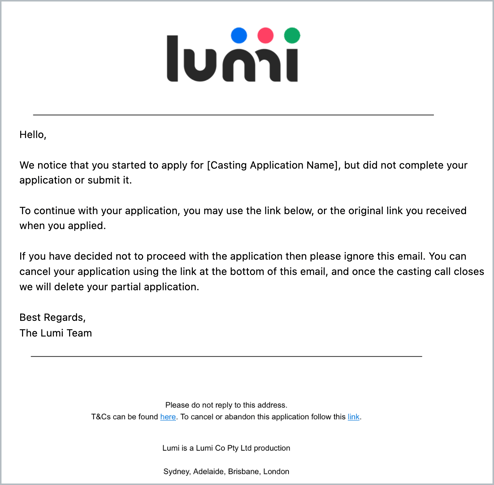Click the lower horizontal divider line
This screenshot has height=485, width=494.
[226, 356]
